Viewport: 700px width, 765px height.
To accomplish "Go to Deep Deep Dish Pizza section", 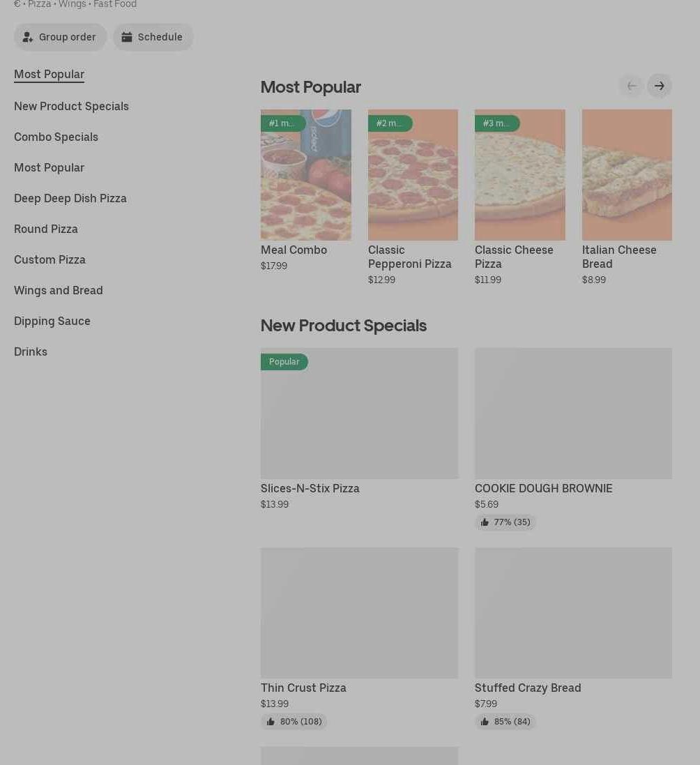I will pyautogui.click(x=70, y=198).
